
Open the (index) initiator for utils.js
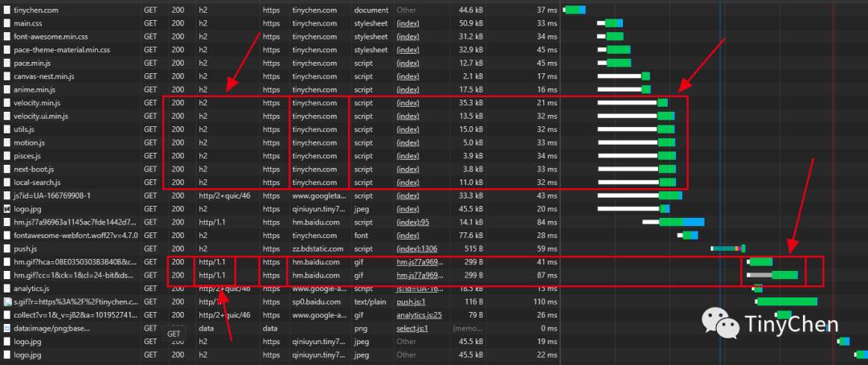click(407, 129)
